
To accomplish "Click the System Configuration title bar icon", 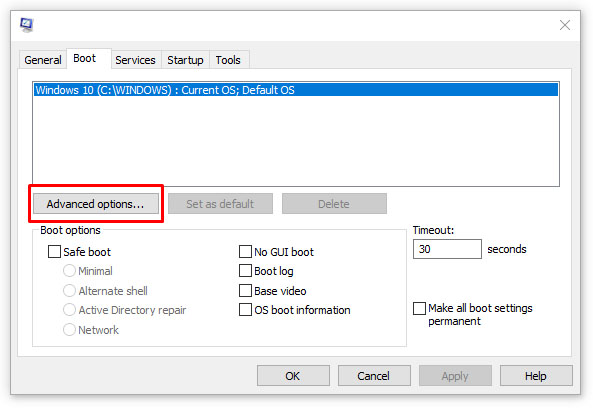I will point(26,25).
